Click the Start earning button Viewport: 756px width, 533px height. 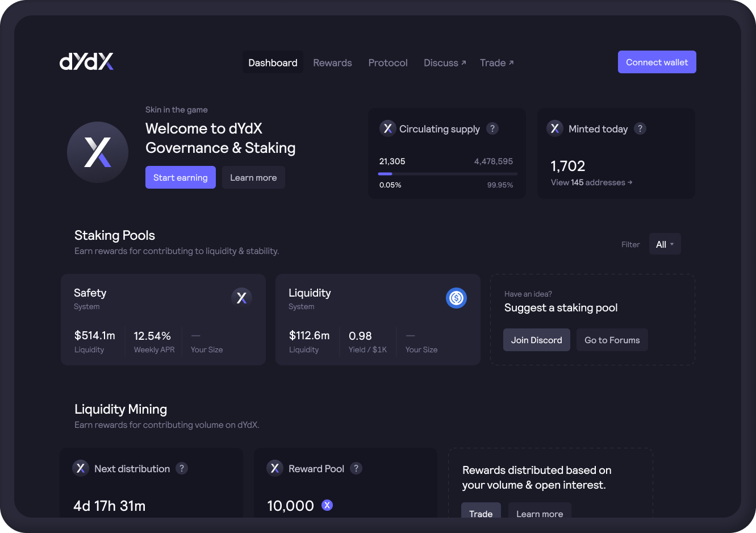pos(181,177)
